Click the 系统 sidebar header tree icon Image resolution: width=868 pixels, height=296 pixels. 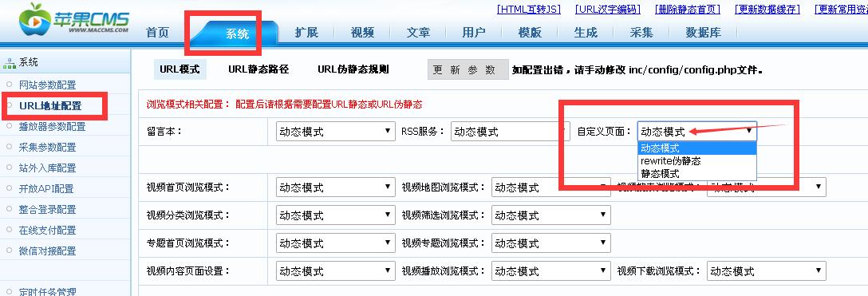click(x=10, y=63)
